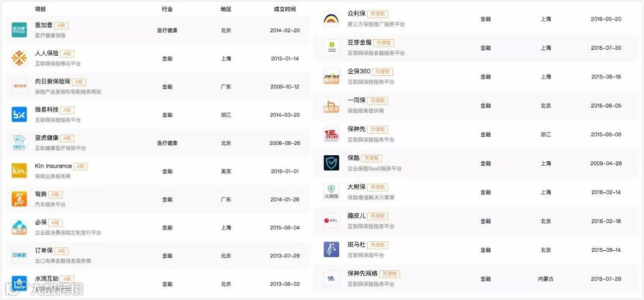Click the 美国 region cell

point(226,171)
